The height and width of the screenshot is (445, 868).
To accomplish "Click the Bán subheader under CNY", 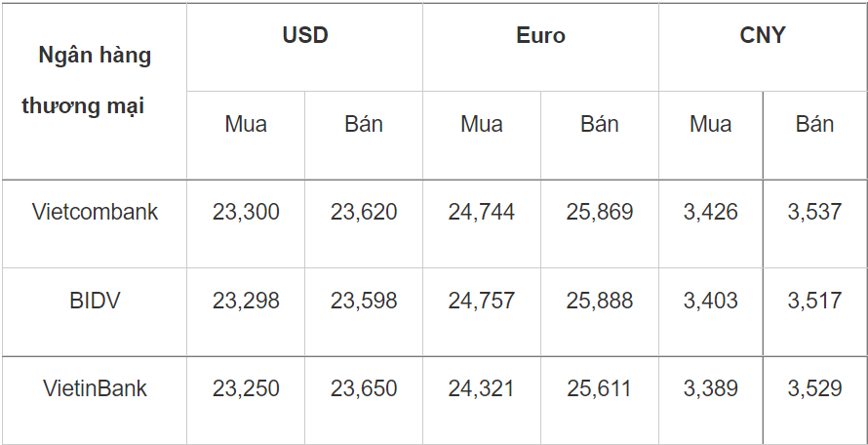I will point(814,124).
